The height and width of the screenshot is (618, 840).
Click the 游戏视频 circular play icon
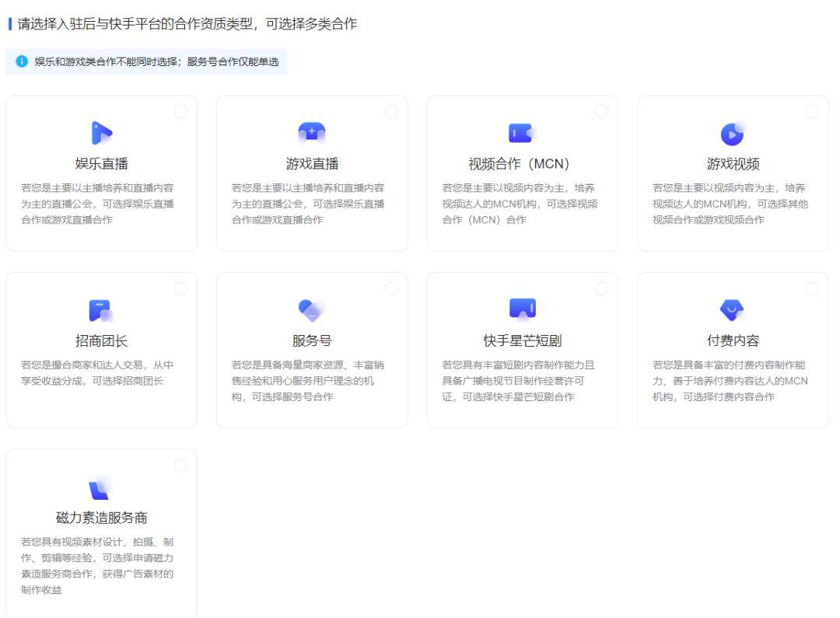733,132
